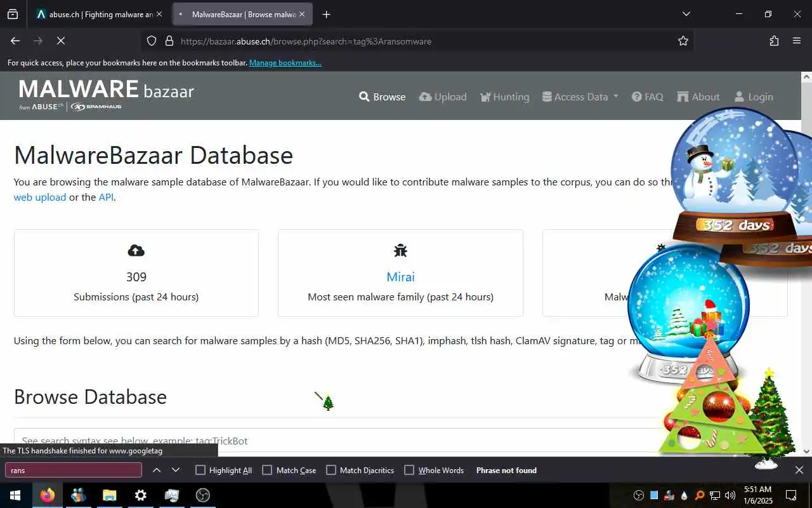Click Firefox in the taskbar
812x508 pixels.
point(48,495)
